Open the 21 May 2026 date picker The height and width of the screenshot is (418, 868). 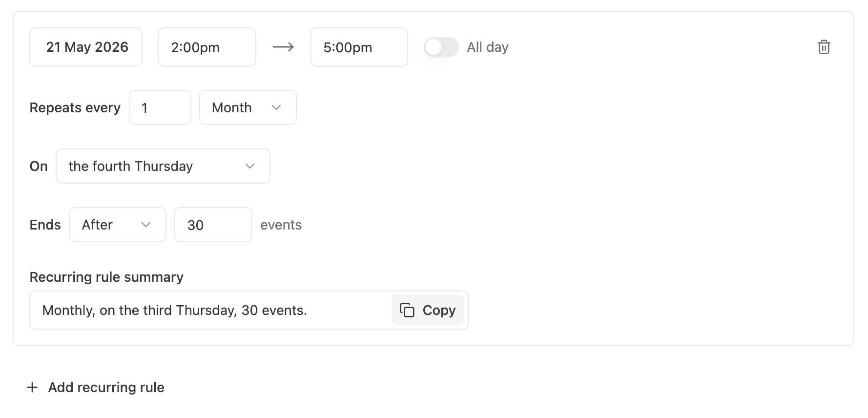point(86,47)
